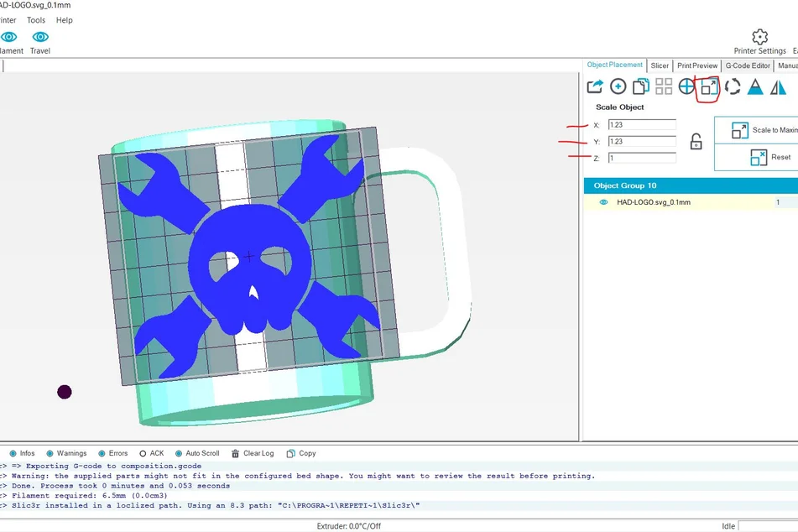798x532 pixels.
Task: Open the Tools menu
Action: (36, 20)
